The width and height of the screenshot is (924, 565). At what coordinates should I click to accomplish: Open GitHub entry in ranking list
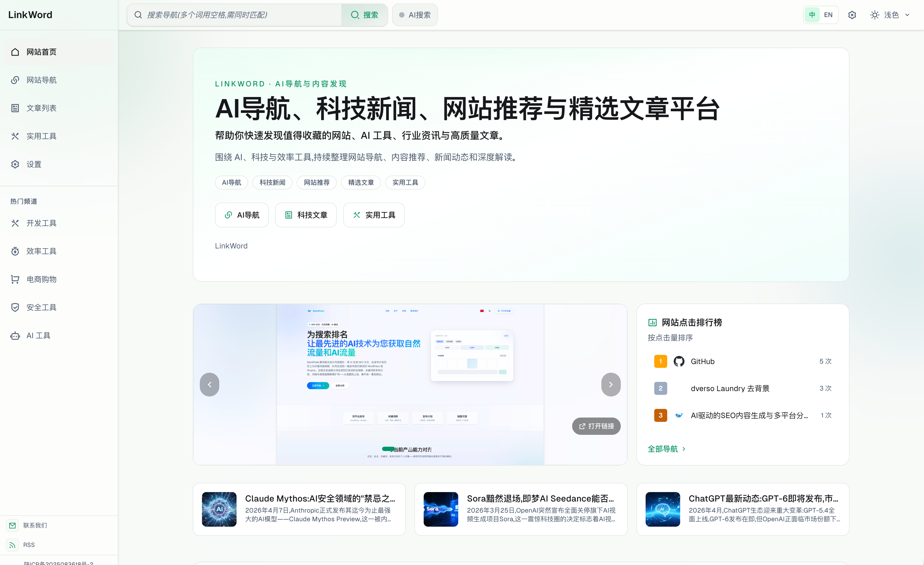click(743, 361)
